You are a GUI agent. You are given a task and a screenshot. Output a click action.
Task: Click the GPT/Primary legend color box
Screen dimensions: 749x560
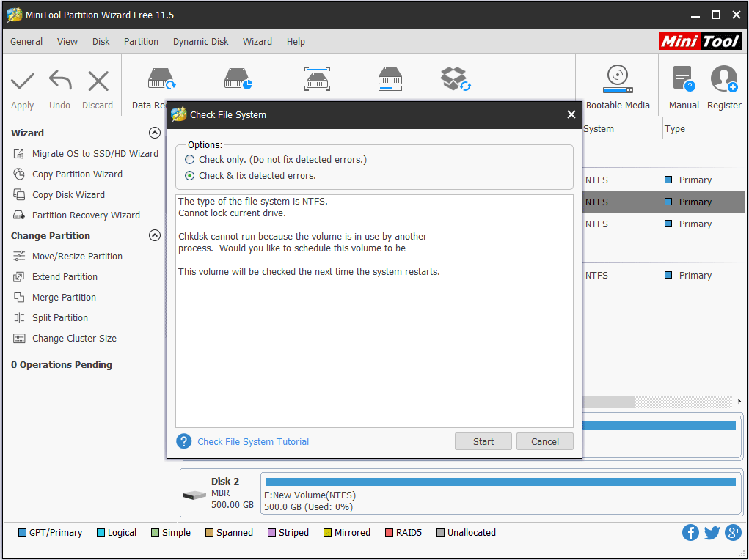click(x=22, y=532)
